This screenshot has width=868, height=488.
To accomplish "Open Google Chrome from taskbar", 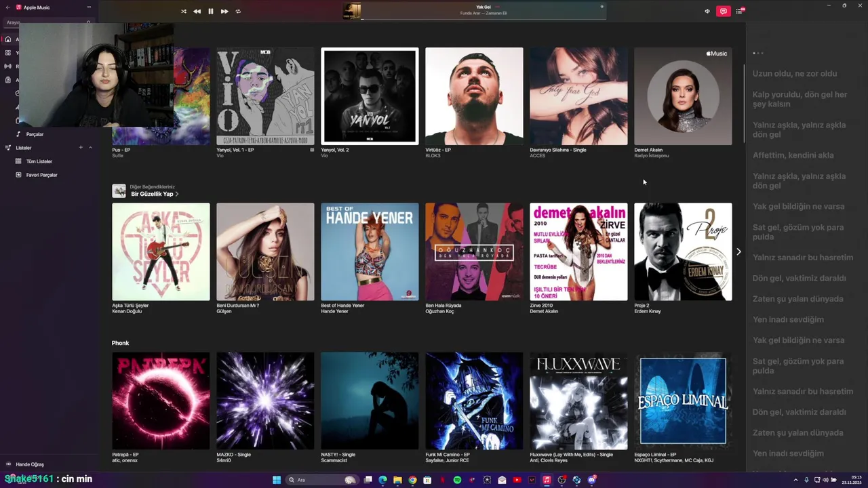I will pyautogui.click(x=412, y=480).
